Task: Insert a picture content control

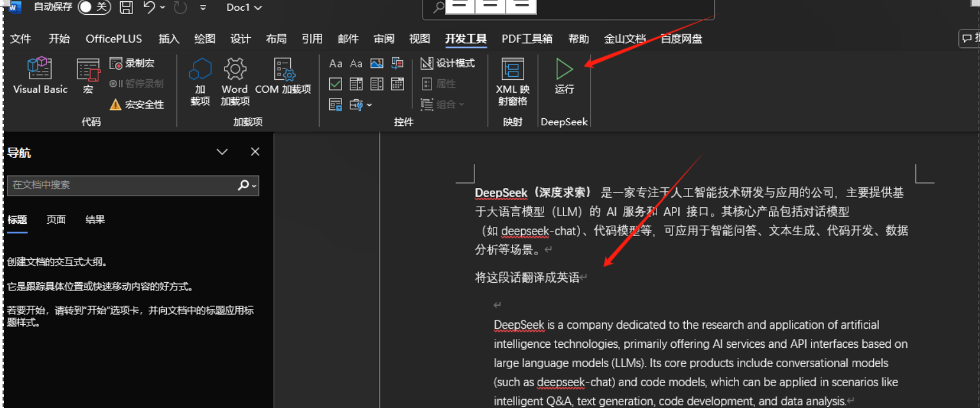Action: coord(377,63)
